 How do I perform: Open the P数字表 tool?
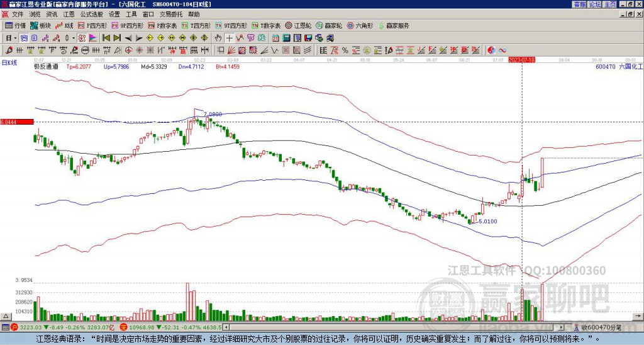coord(162,26)
